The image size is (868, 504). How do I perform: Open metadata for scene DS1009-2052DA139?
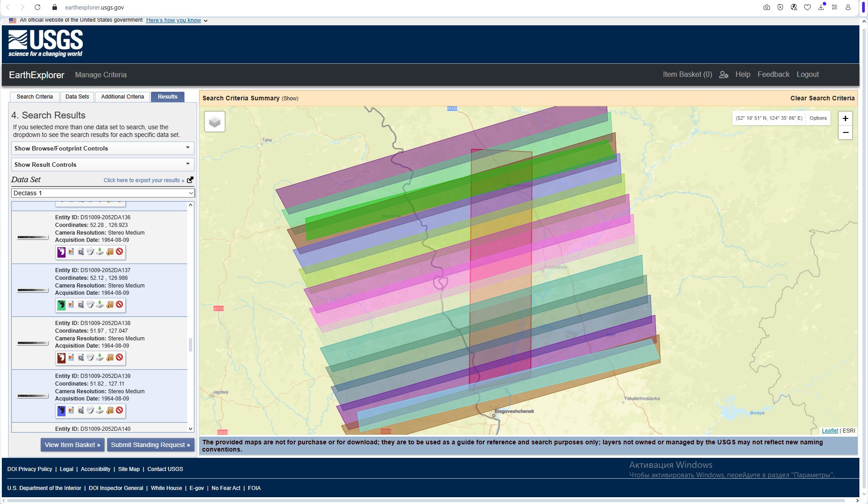pos(90,410)
